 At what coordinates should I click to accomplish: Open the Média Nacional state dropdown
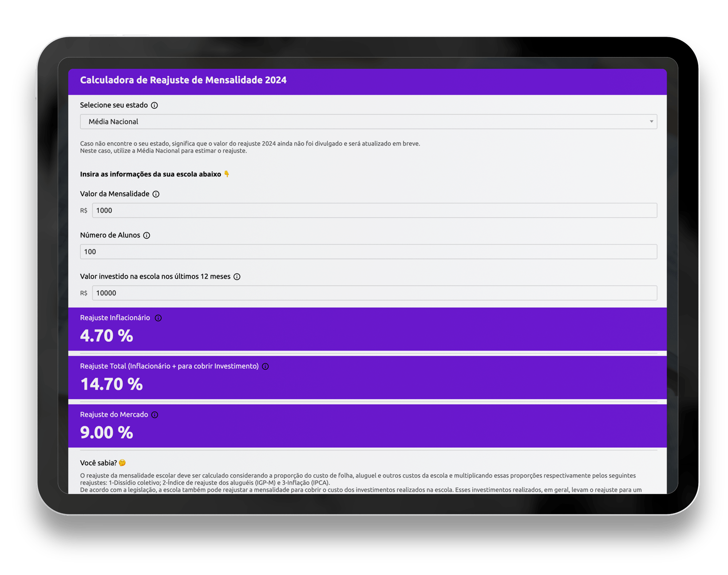(x=368, y=121)
